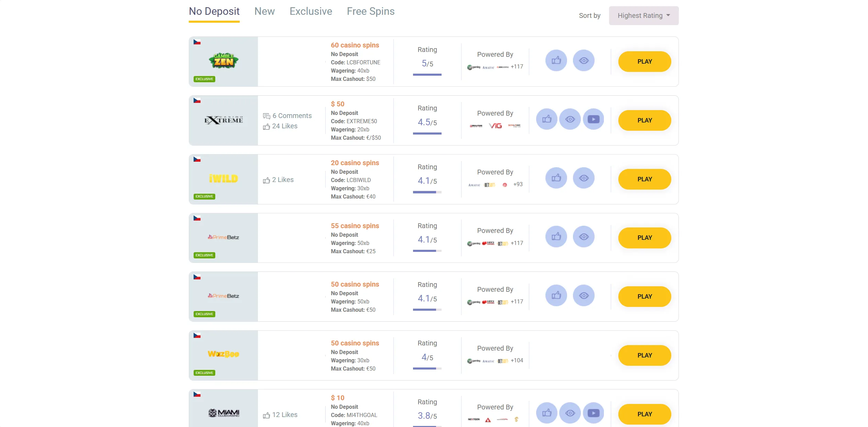
Task: Select the Free Spins tab
Action: tap(371, 11)
